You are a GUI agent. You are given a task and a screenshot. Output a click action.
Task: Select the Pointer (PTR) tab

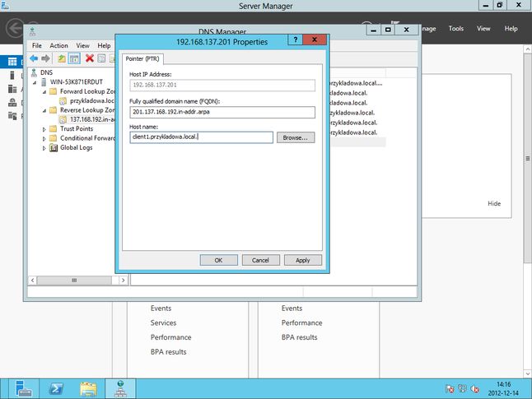[x=142, y=58]
